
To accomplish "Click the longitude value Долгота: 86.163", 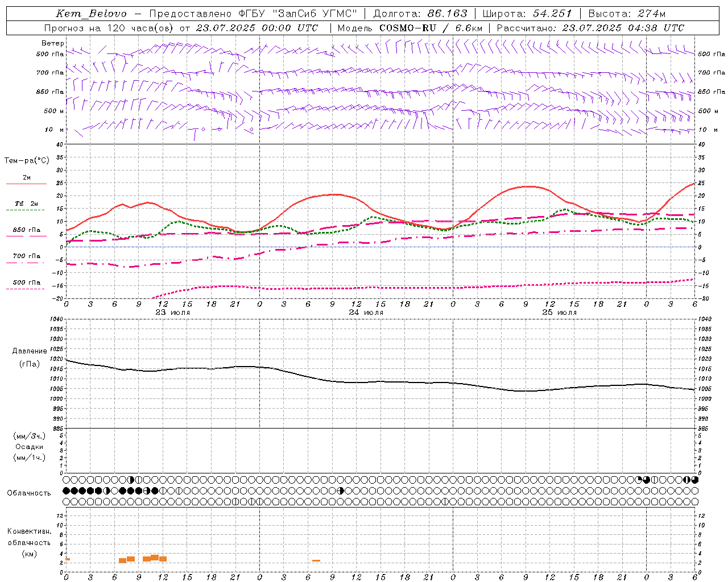I will point(420,14).
